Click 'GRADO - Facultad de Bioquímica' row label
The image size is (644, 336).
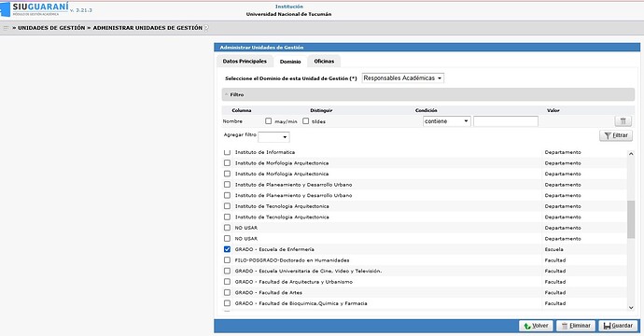[301, 303]
